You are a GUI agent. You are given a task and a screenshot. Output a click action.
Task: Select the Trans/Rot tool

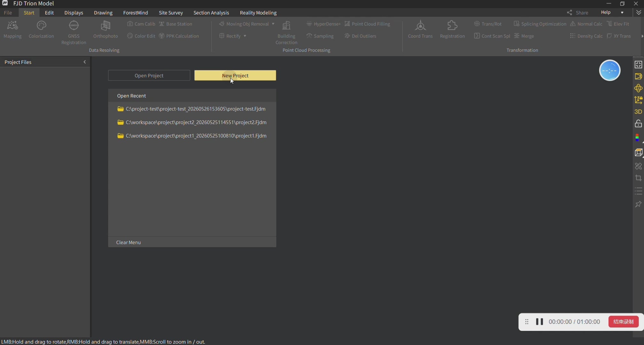488,24
